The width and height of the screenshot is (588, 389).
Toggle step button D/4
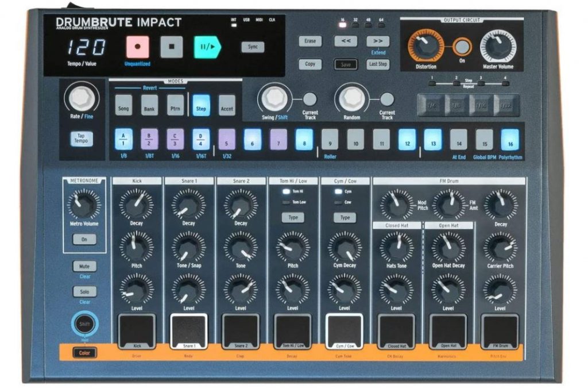[x=201, y=140]
